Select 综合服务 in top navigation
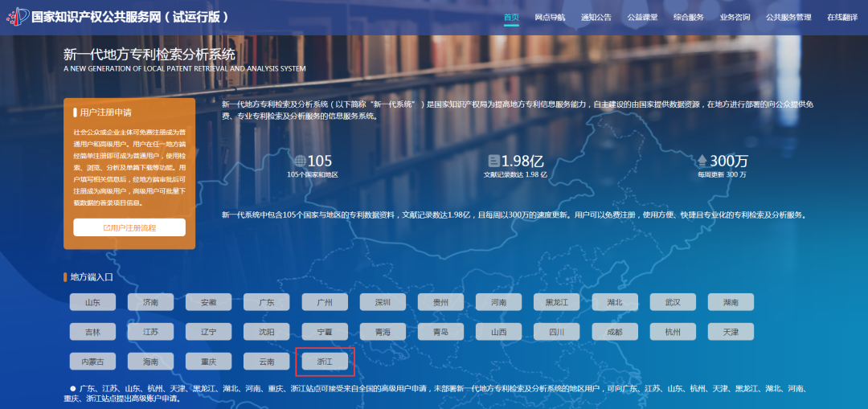 coord(689,17)
